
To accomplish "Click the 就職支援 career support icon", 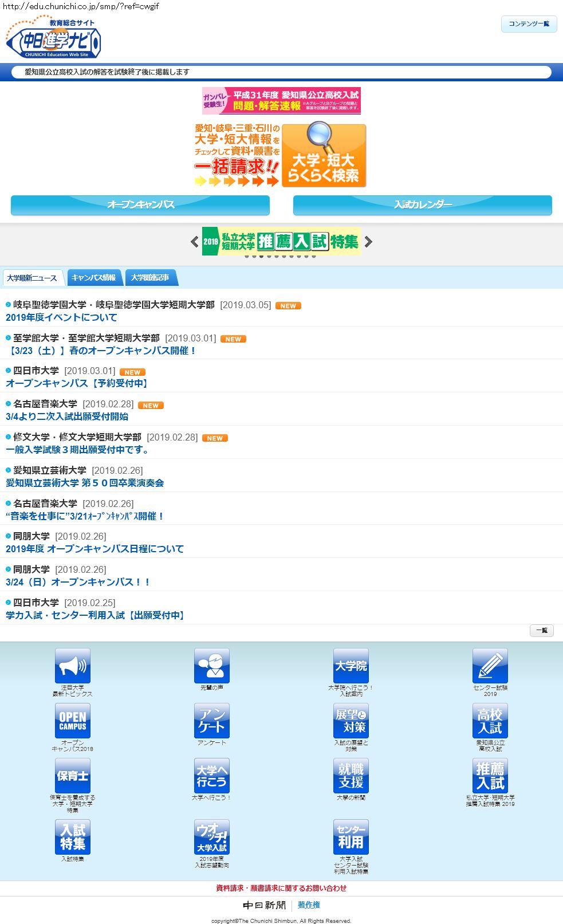I will point(351,776).
